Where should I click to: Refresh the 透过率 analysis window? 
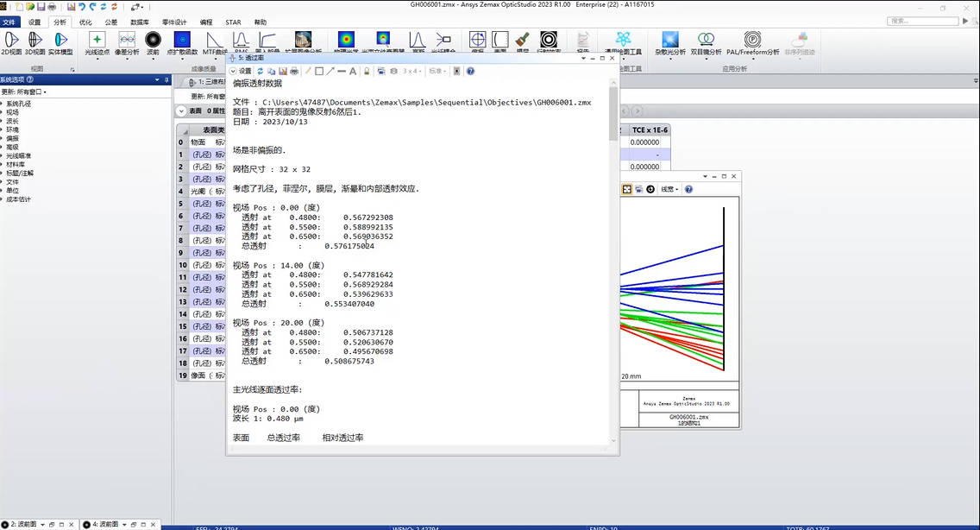coord(261,71)
